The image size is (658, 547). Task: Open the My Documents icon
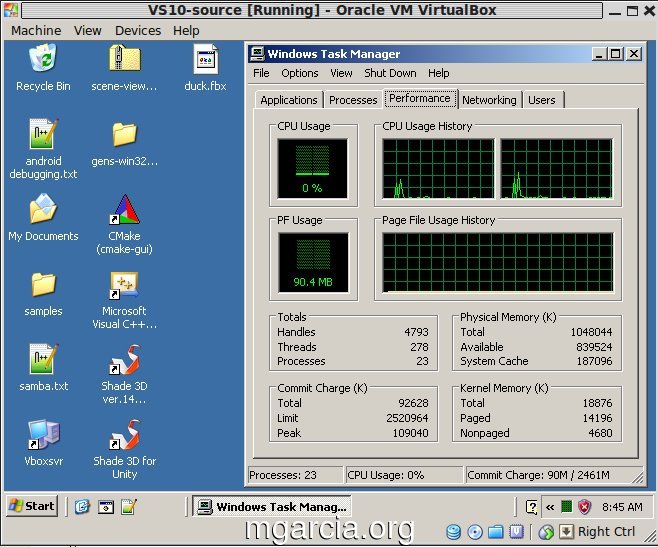pyautogui.click(x=43, y=208)
